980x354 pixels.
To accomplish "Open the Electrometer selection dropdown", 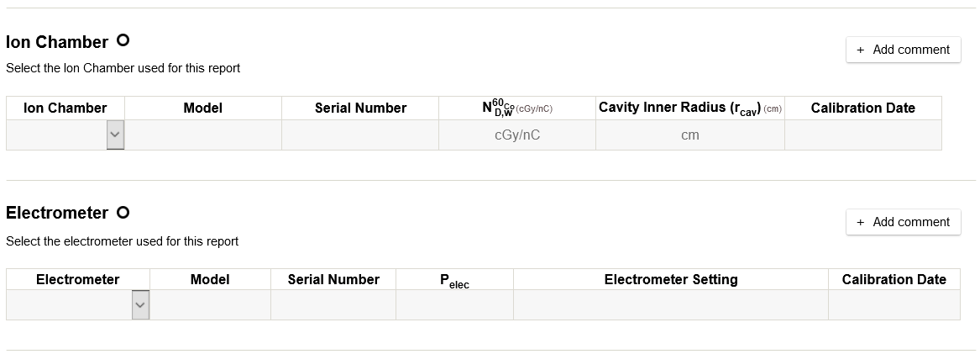I will click(140, 304).
